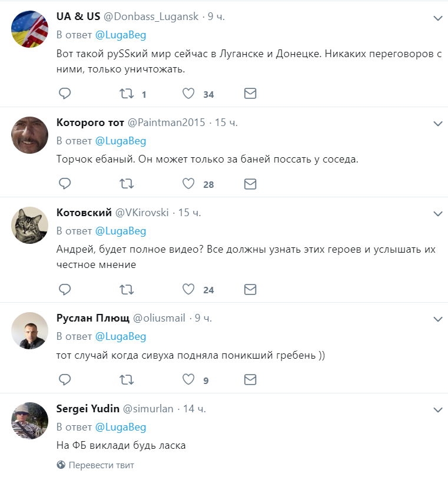The width and height of the screenshot is (448, 480).
Task: Send the Руслан Плющ tweet via envelope icon
Action: click(x=250, y=380)
